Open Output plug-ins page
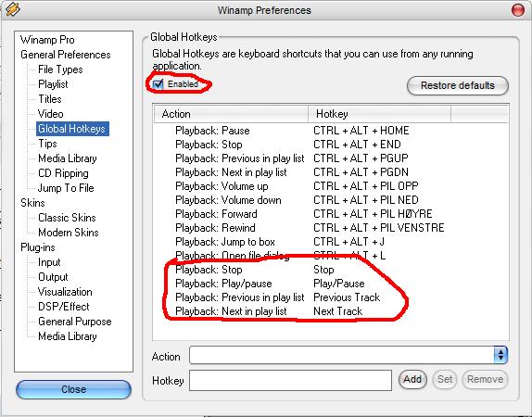 pos(53,277)
